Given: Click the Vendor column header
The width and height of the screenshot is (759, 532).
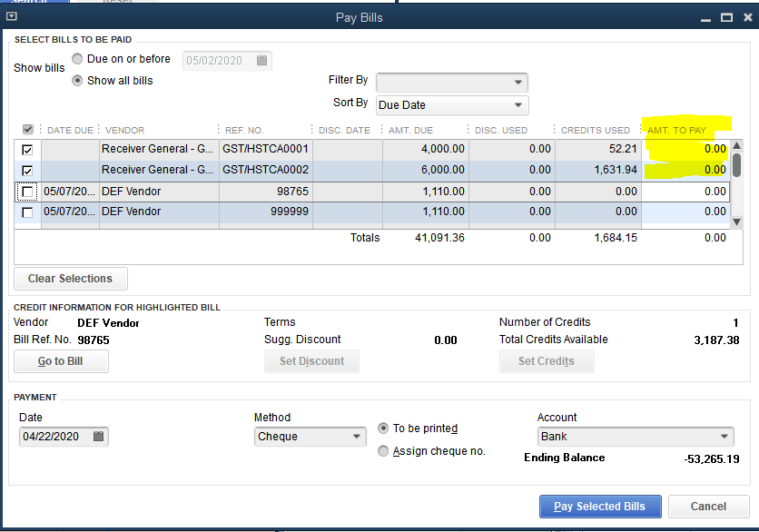Looking at the screenshot, I should (x=124, y=130).
